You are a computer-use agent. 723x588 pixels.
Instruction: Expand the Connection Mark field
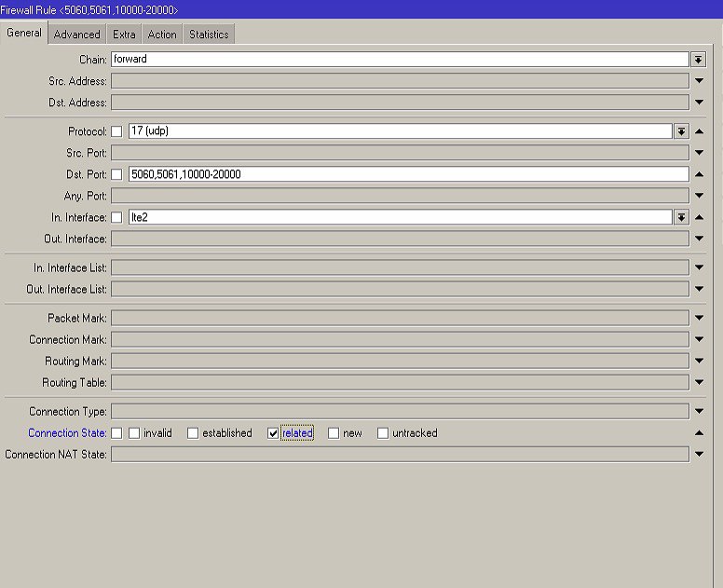click(699, 339)
